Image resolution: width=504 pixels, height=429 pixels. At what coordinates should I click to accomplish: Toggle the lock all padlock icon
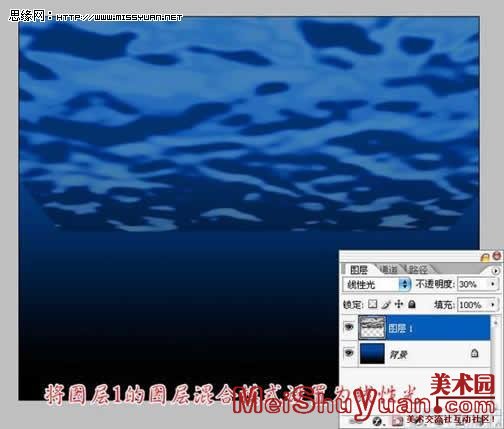pyautogui.click(x=412, y=304)
